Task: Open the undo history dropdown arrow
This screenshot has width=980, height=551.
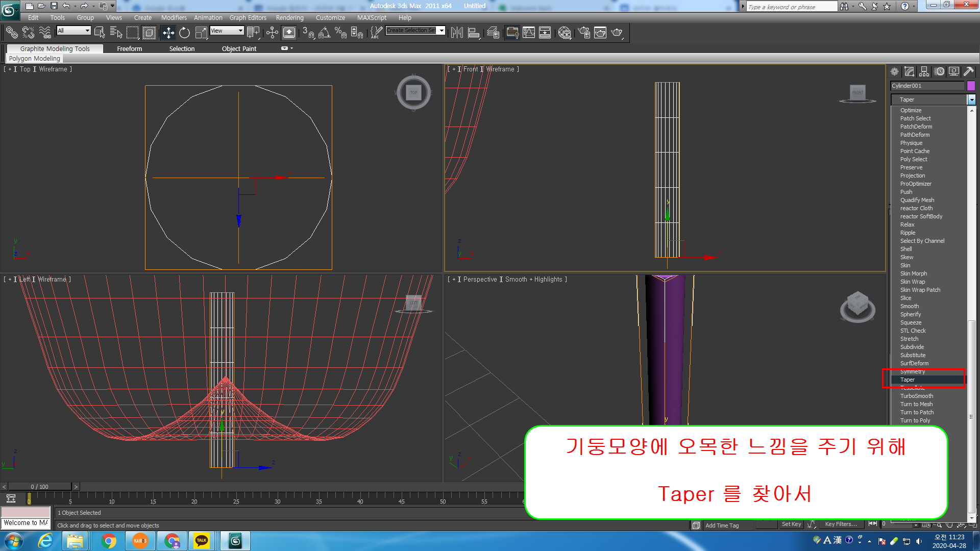Action: (x=75, y=6)
